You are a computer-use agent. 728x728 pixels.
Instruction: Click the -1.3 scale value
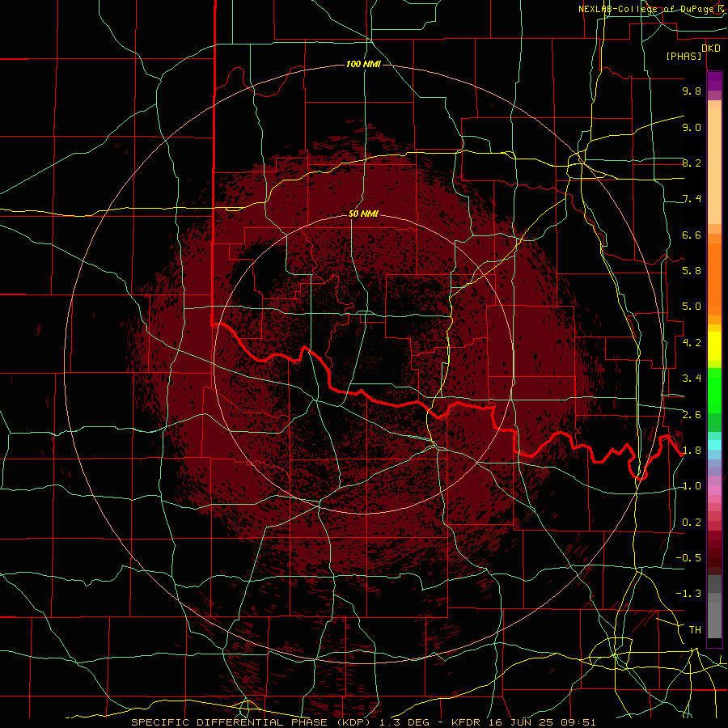click(688, 594)
